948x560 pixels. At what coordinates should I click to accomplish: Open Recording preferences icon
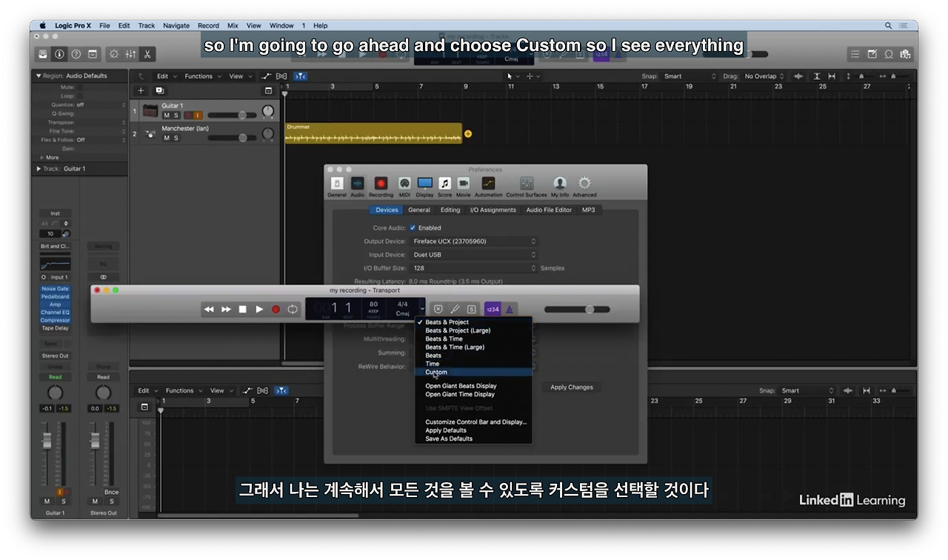(x=381, y=187)
